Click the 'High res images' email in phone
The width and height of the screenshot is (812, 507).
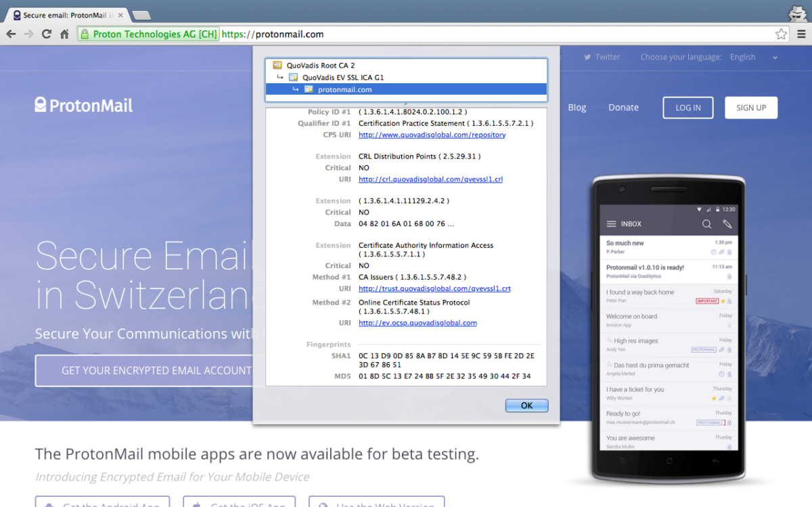(669, 345)
